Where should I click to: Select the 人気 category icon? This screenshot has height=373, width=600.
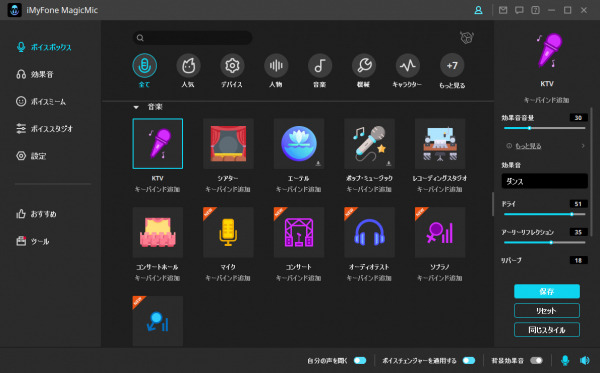[188, 66]
